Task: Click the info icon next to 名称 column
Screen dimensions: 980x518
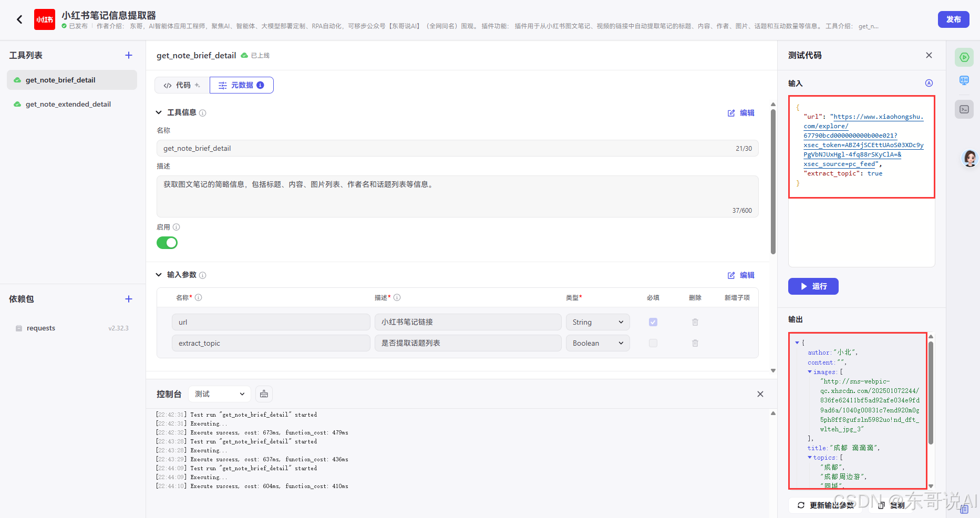Action: point(199,297)
